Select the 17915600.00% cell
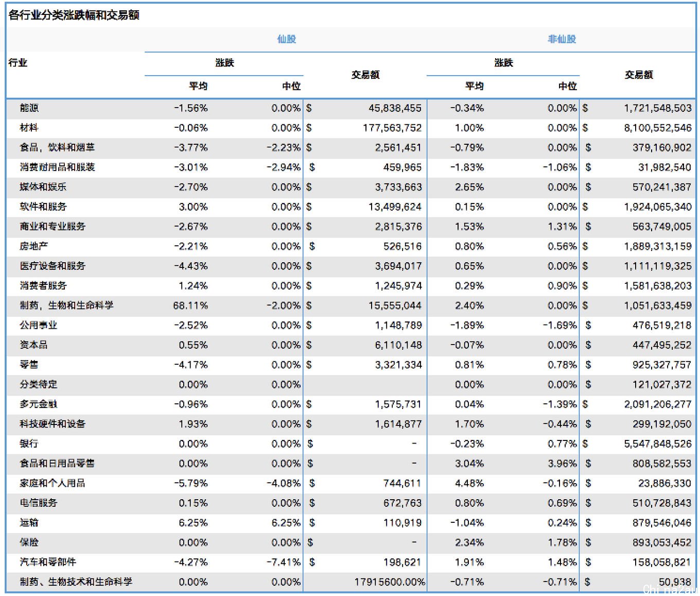The height and width of the screenshot is (596, 700). 390,582
